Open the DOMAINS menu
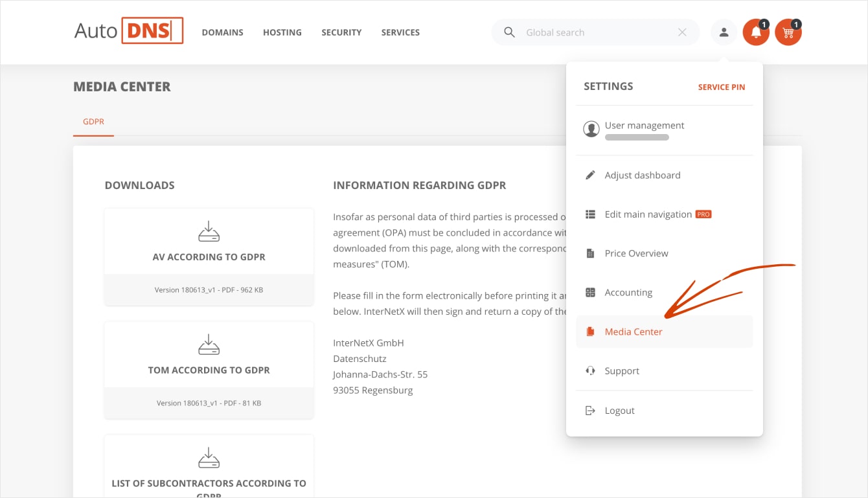The width and height of the screenshot is (868, 498). (x=222, y=32)
